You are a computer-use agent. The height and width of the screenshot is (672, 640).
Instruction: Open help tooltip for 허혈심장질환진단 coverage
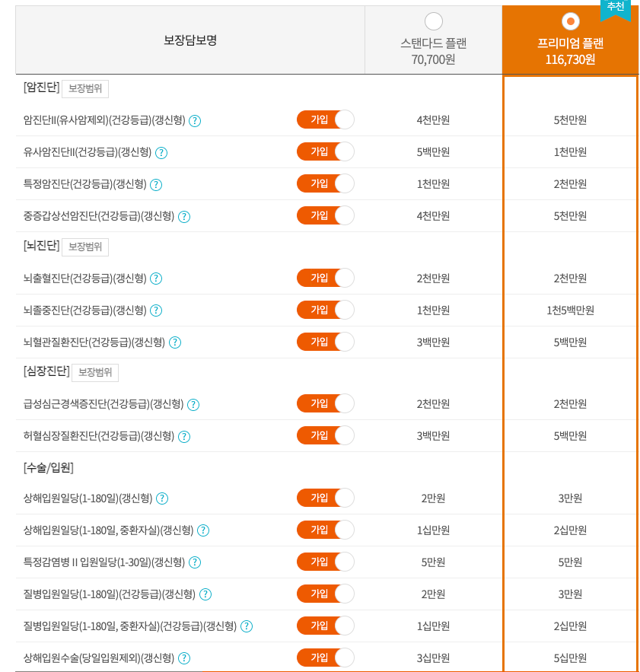point(183,436)
